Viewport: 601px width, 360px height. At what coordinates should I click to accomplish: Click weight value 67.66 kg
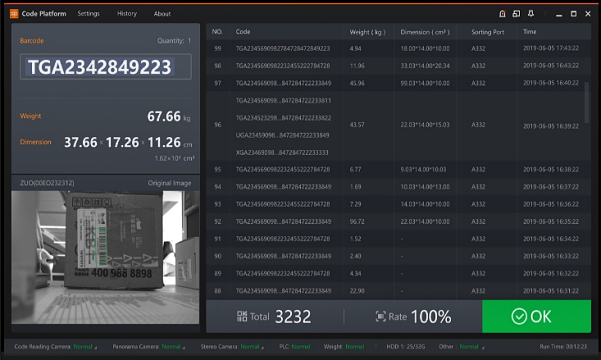tap(169, 116)
